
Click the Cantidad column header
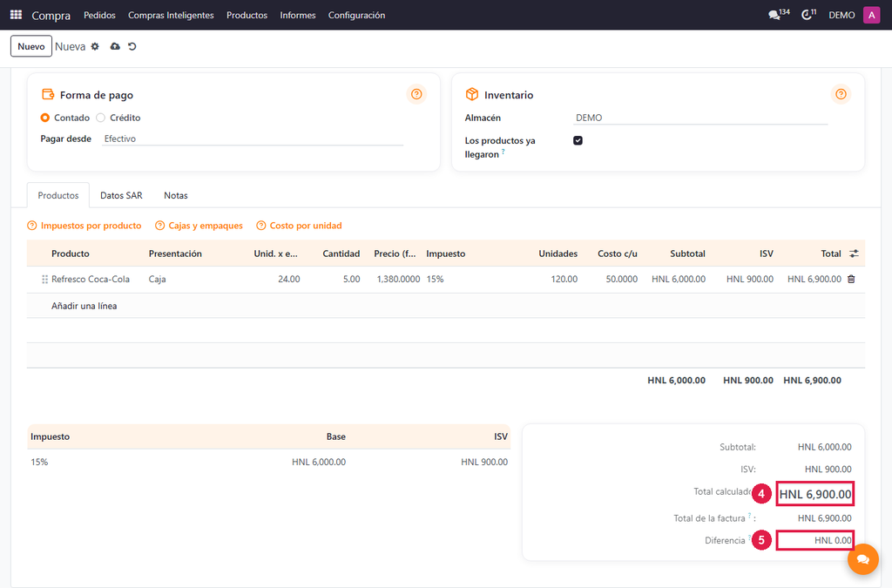pyautogui.click(x=341, y=253)
